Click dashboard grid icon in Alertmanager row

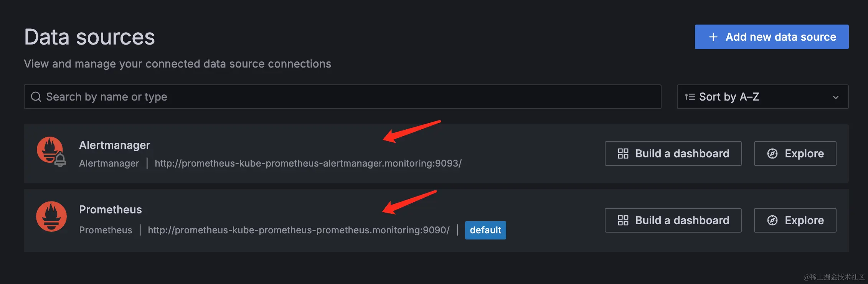coord(623,154)
